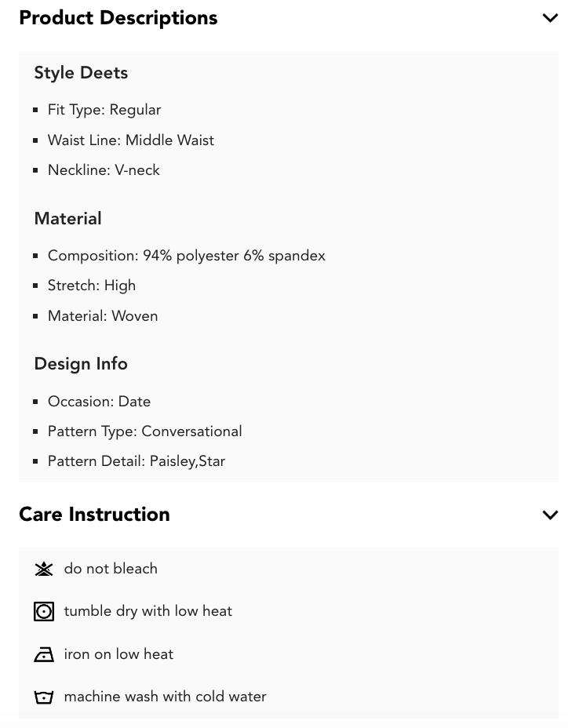Click the Style Deets subheading
This screenshot has height=728, width=568.
click(81, 73)
